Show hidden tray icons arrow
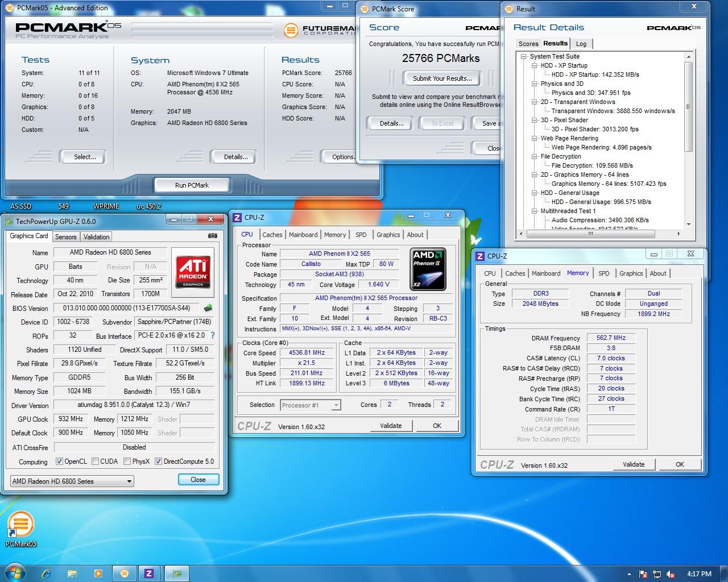The image size is (728, 582). (x=629, y=574)
